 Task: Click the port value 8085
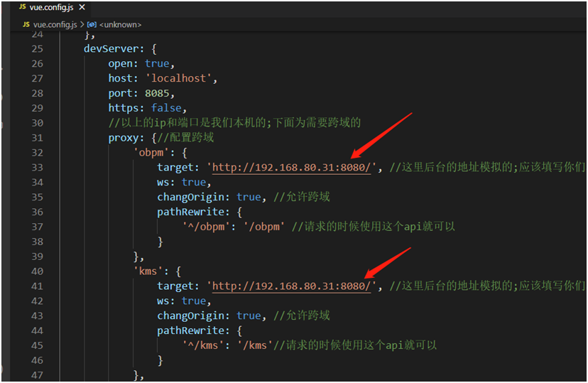click(157, 93)
